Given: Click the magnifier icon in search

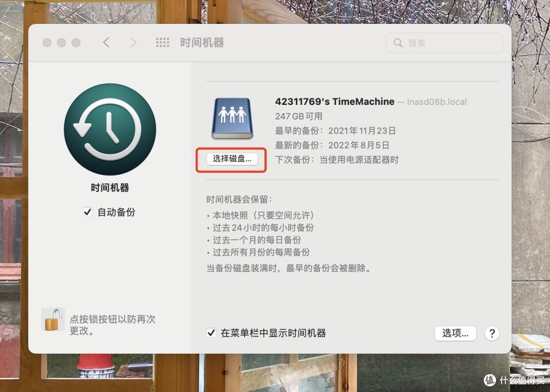Looking at the screenshot, I should tap(398, 43).
